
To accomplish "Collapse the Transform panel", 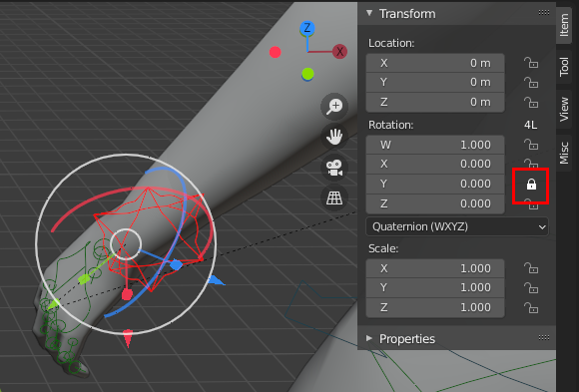I will point(369,13).
